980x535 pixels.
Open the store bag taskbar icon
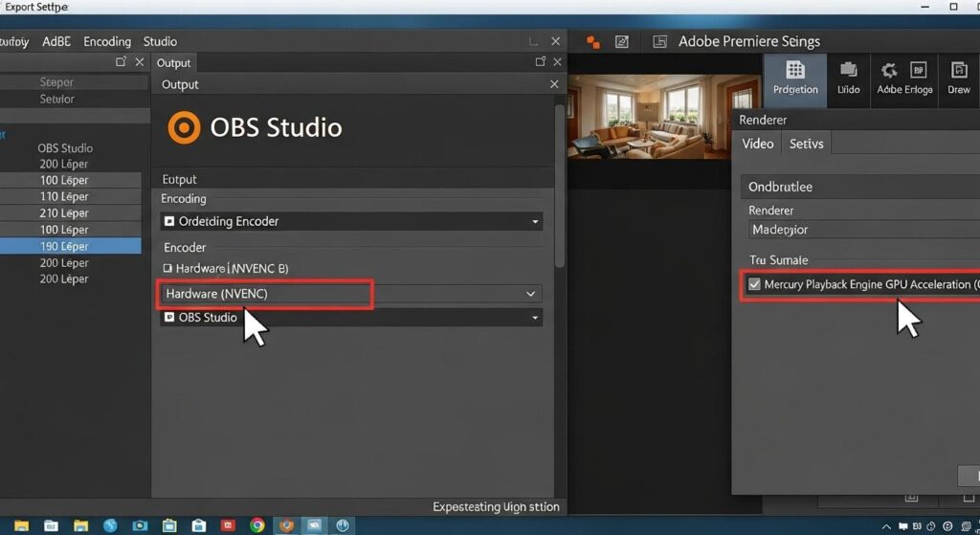[x=199, y=525]
